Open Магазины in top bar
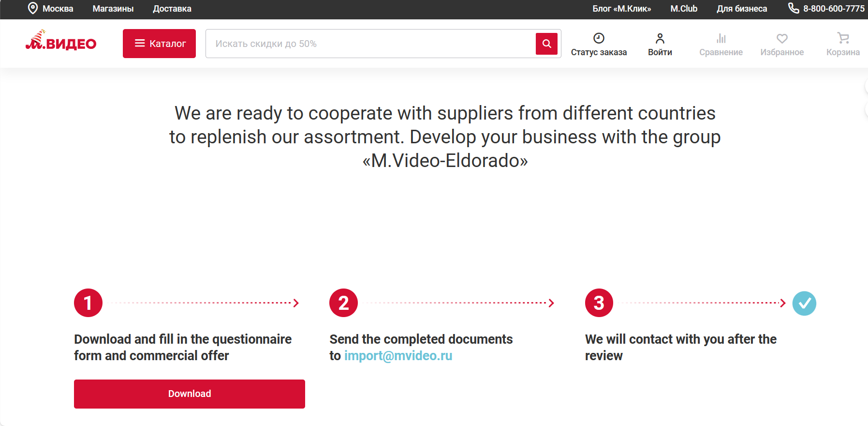The height and width of the screenshot is (426, 868). 113,9
